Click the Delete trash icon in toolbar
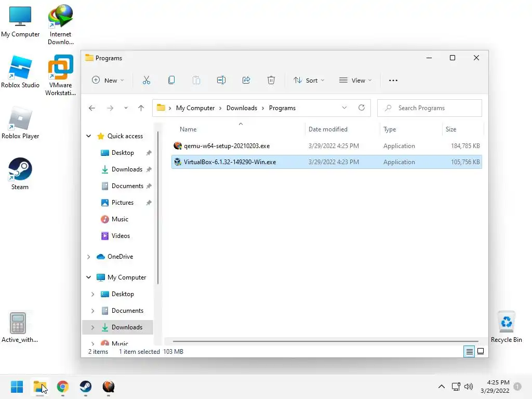Viewport: 532px width, 399px height. (271, 81)
